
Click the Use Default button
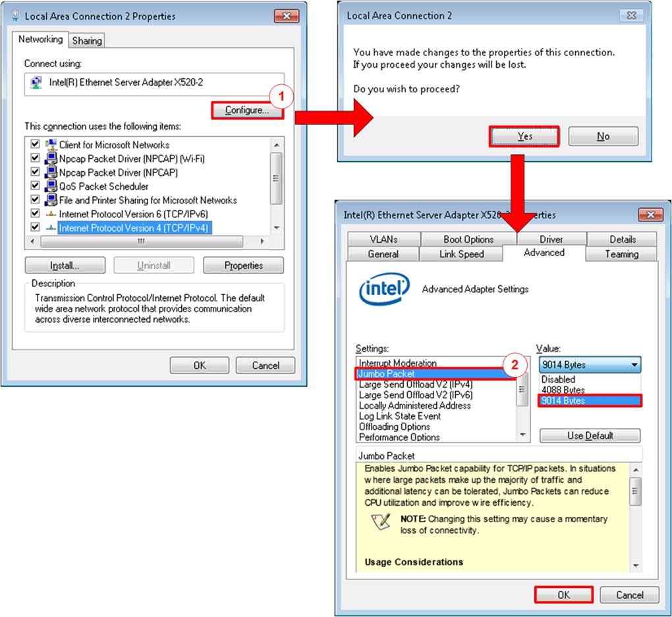(590, 436)
